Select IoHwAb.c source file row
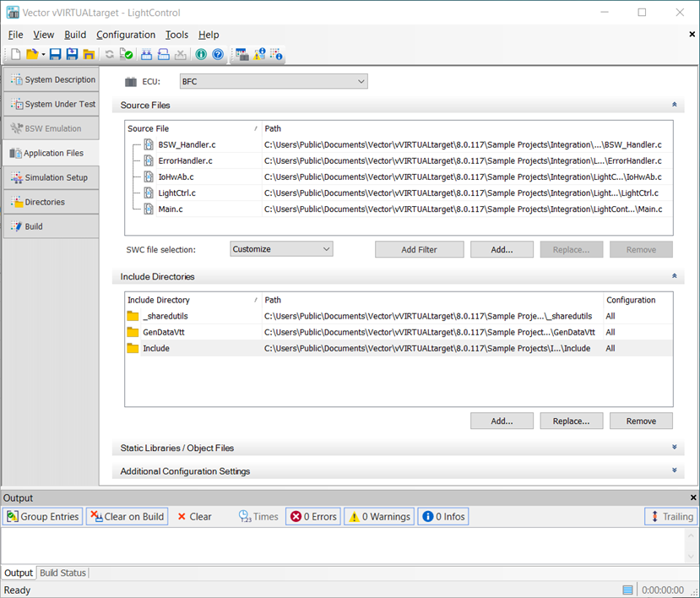This screenshot has height=598, width=700. [x=399, y=177]
